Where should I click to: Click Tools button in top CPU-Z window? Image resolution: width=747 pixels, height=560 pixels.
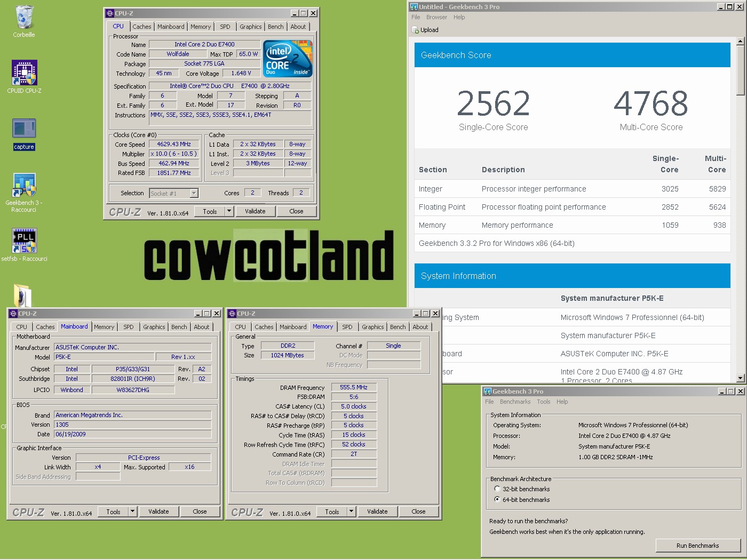(210, 211)
